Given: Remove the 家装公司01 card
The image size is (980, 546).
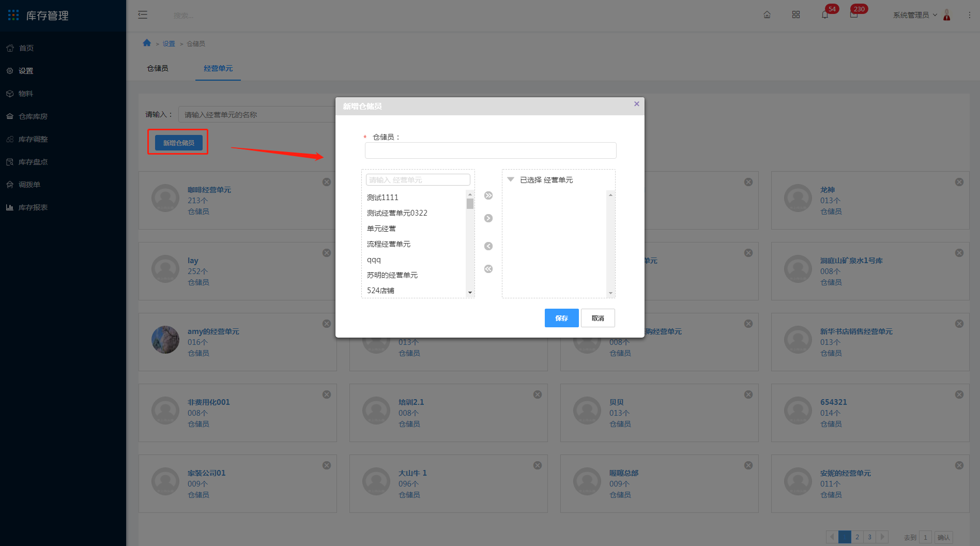Looking at the screenshot, I should click(327, 465).
